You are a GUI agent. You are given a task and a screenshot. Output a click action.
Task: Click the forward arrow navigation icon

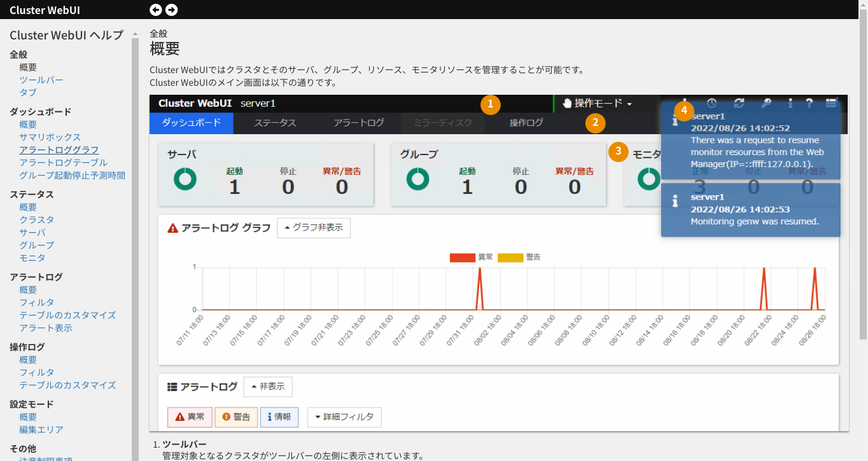click(x=171, y=10)
